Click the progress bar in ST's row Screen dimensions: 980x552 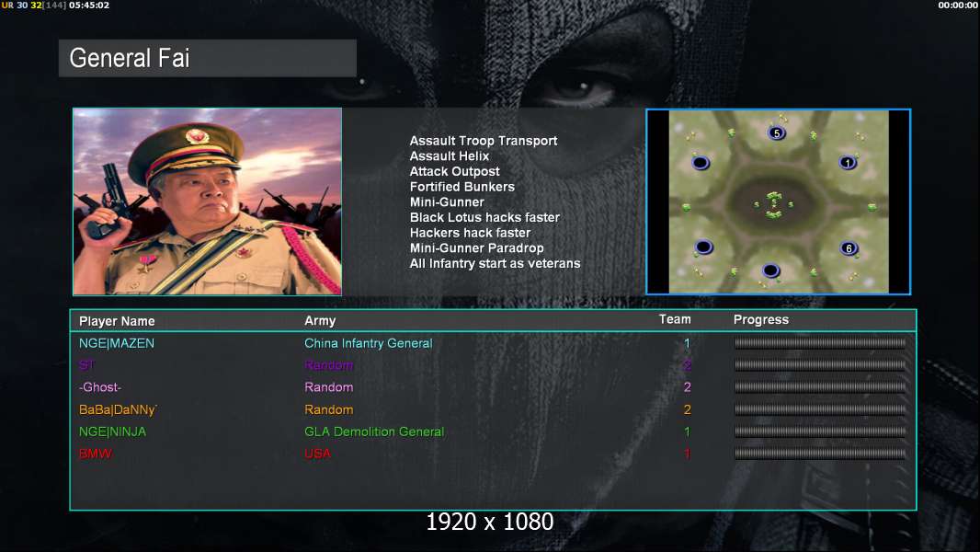click(820, 365)
